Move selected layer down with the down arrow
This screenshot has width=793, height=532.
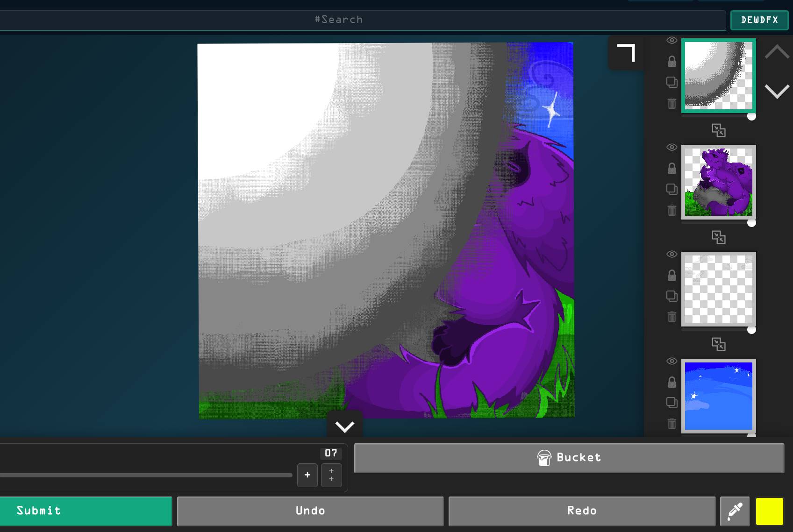tap(777, 91)
